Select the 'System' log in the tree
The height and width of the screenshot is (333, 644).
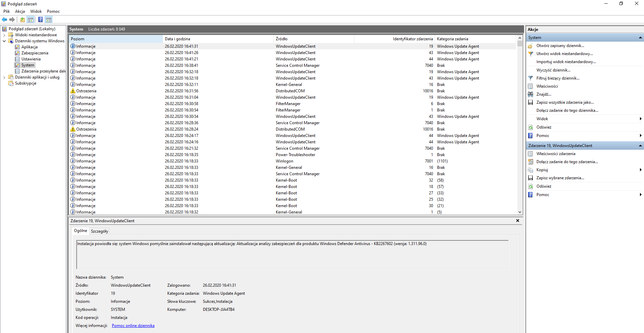[x=28, y=65]
